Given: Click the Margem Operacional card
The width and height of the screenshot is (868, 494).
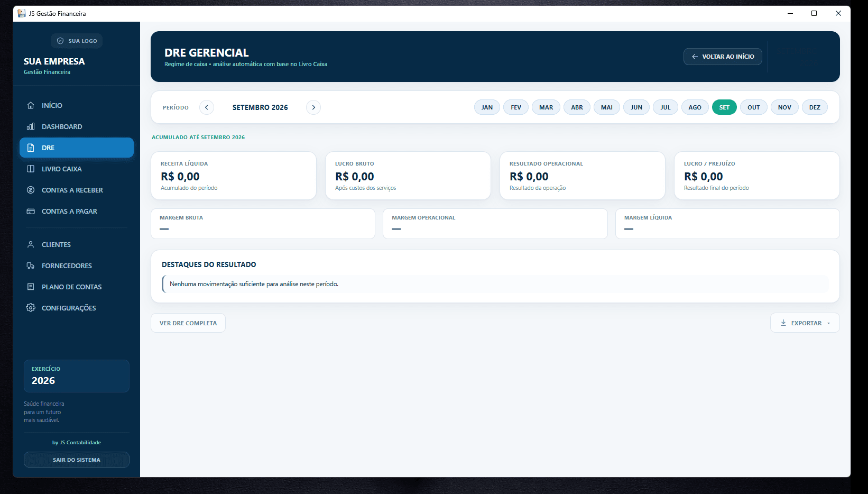Looking at the screenshot, I should 495,224.
